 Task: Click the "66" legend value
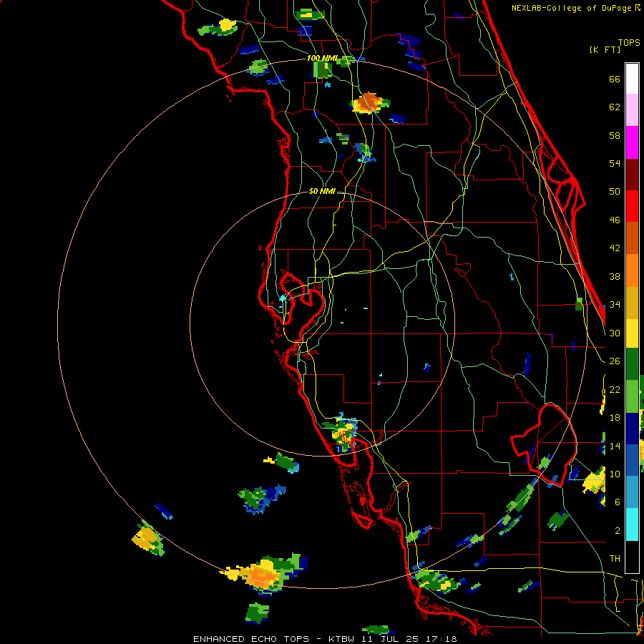[x=615, y=79]
